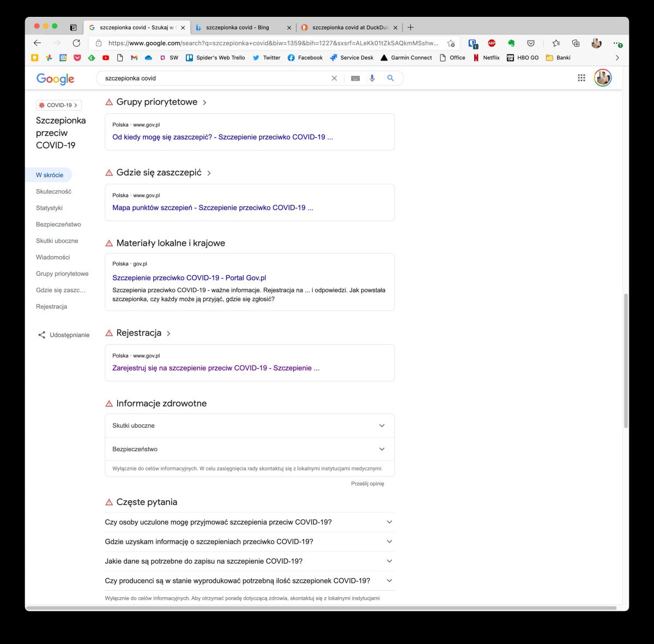Viewport: 654px width, 644px height.
Task: Select W skrócie in sidebar
Action: [x=50, y=175]
